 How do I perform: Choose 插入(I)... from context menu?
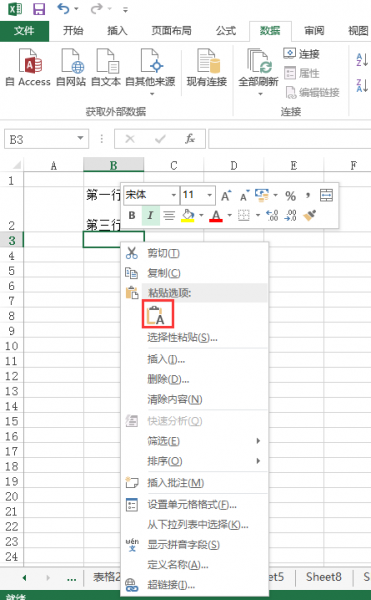(194, 359)
